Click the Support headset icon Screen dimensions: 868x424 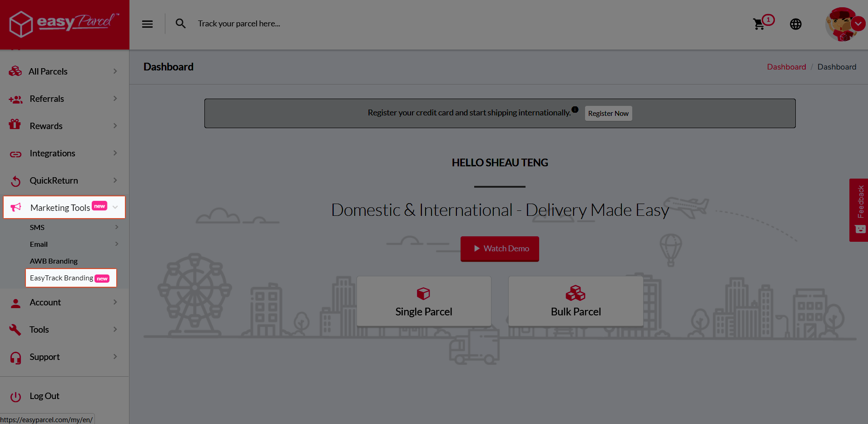click(16, 358)
